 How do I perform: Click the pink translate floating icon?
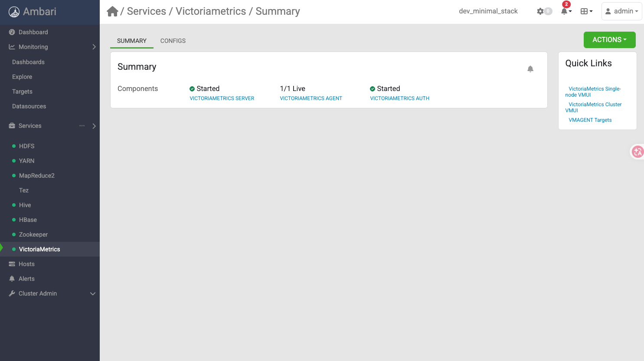tap(637, 152)
